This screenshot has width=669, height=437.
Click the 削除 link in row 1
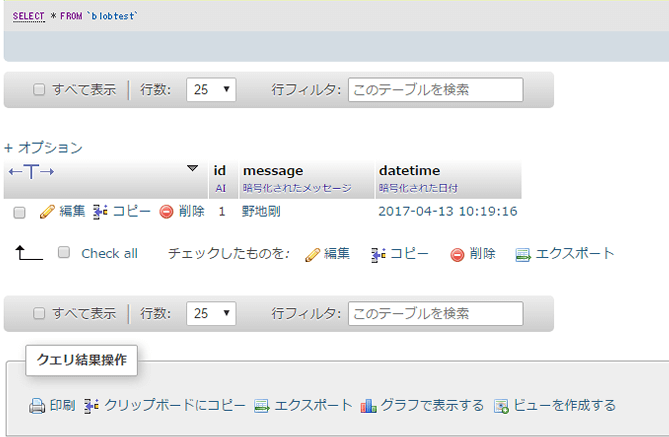[192, 211]
